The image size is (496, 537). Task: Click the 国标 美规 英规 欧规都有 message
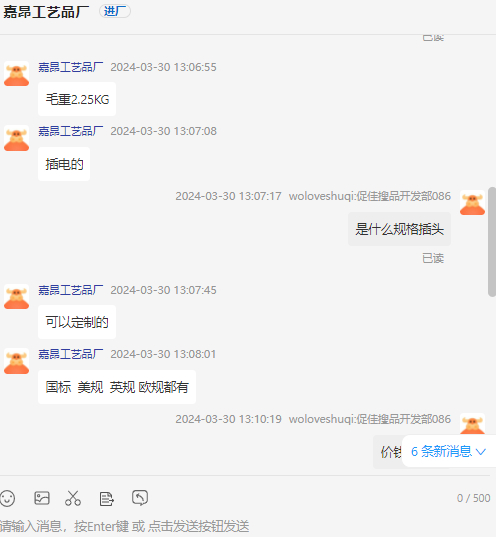(x=117, y=387)
